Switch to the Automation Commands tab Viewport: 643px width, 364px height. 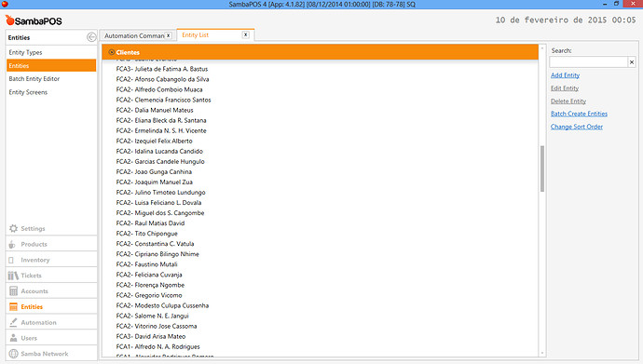pyautogui.click(x=134, y=35)
